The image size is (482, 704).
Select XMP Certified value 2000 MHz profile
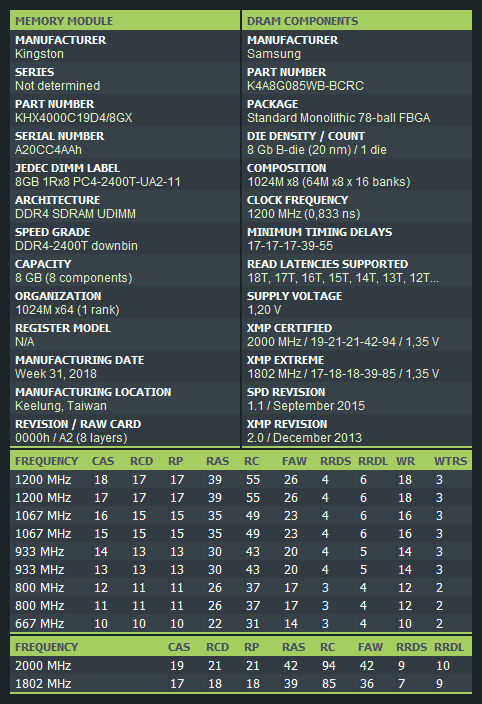click(343, 342)
